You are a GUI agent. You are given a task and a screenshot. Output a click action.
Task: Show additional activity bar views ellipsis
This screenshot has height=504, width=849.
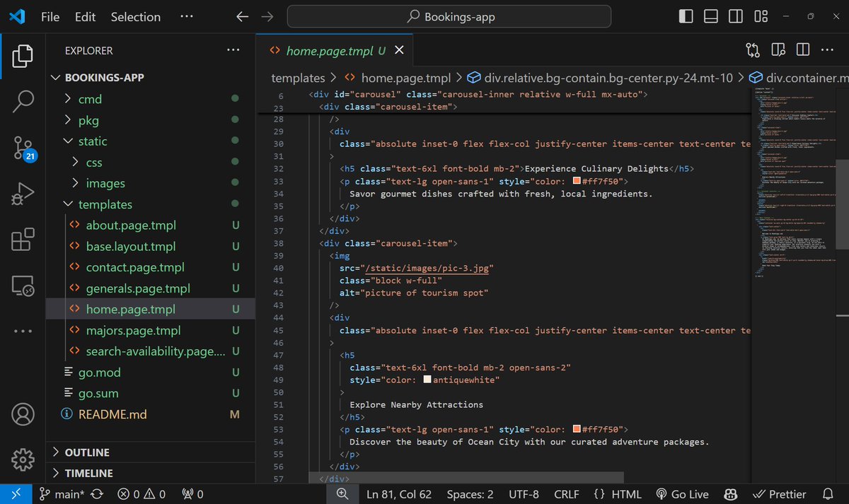(x=23, y=331)
